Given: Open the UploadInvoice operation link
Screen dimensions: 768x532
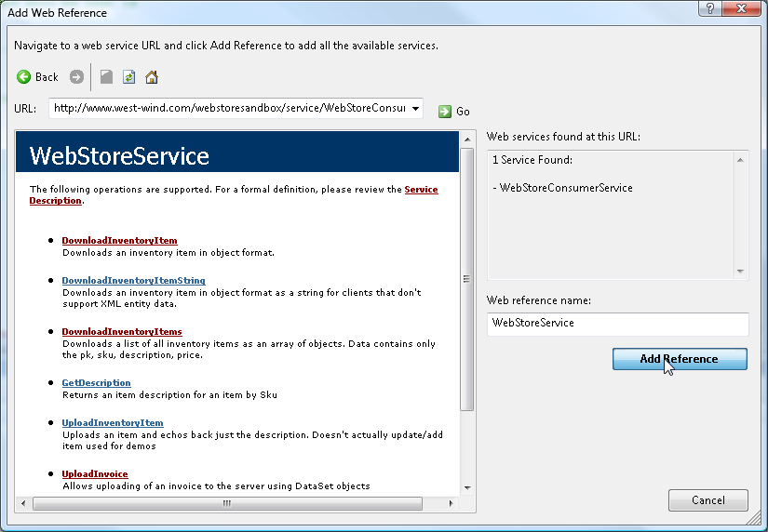Looking at the screenshot, I should (x=95, y=473).
